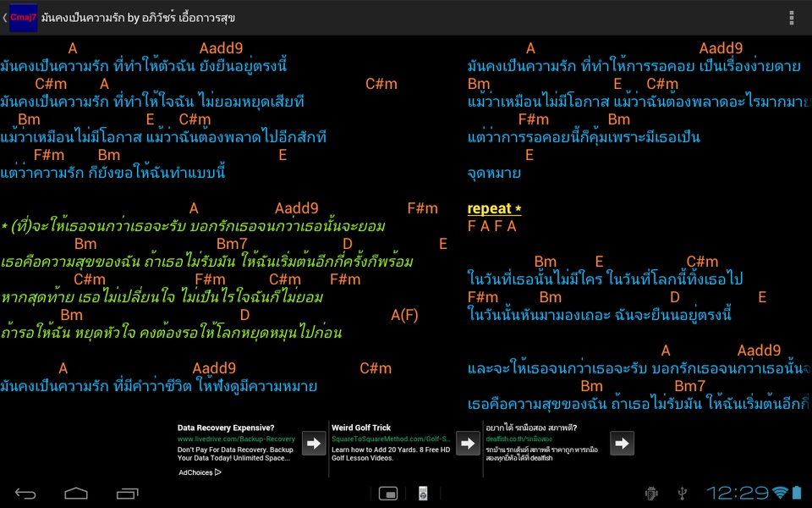The width and height of the screenshot is (812, 508).
Task: Tap the green chorus line 'เธอคือความสุขของฉัน ... อีกกี่ครั้งก็พร้อม'
Action: point(206,262)
